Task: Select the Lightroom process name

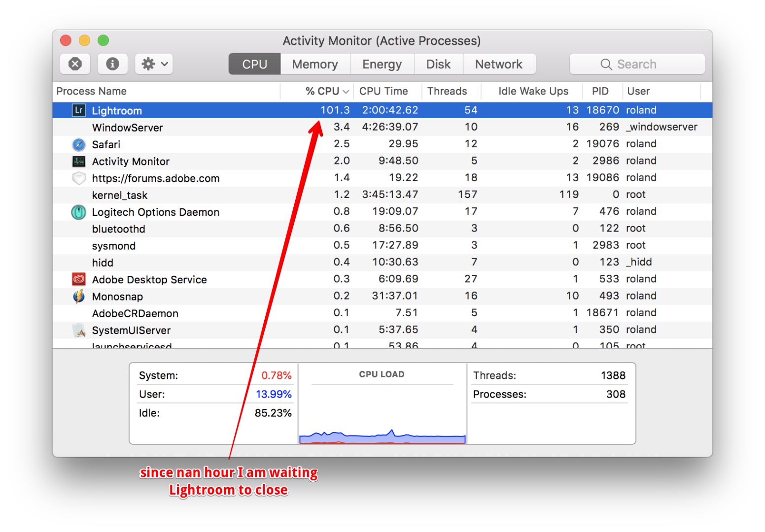Action: 117,111
